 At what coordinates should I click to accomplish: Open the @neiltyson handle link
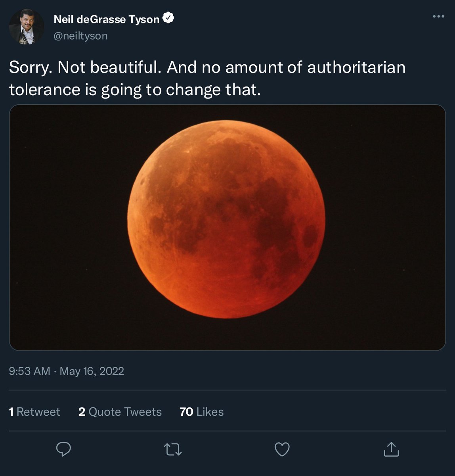80,36
